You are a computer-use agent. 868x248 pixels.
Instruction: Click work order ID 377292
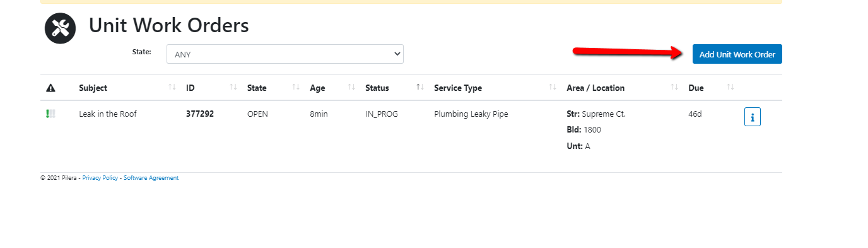point(200,114)
